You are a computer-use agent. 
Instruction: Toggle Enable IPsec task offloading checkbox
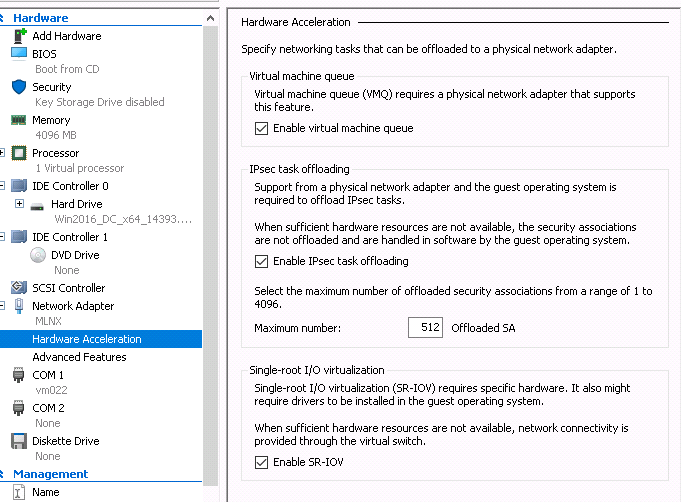tap(262, 261)
